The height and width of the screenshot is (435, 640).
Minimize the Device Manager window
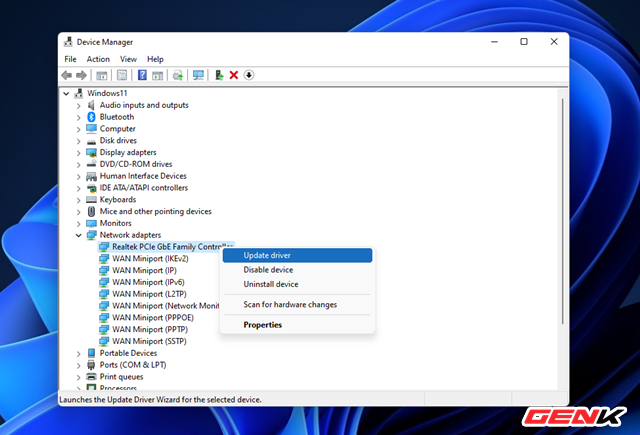pos(494,42)
